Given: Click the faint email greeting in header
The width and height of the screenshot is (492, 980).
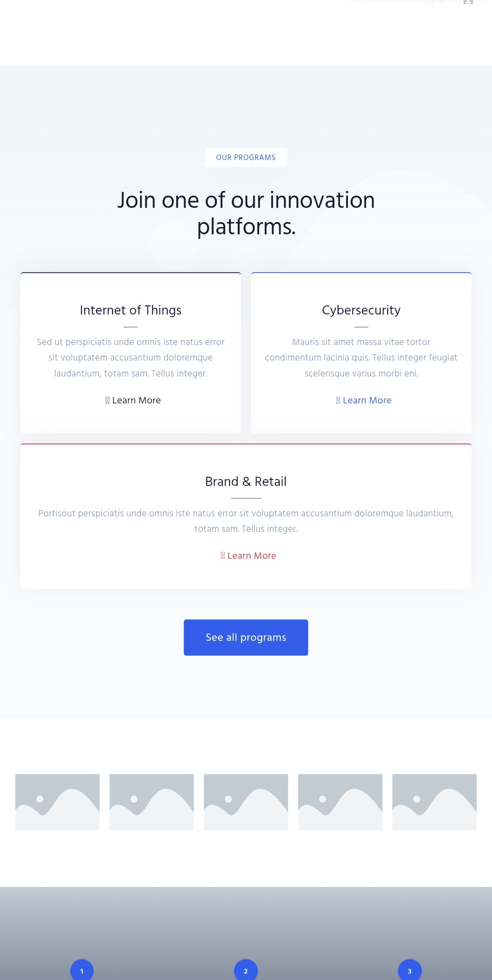Looking at the screenshot, I should click(x=405, y=2).
